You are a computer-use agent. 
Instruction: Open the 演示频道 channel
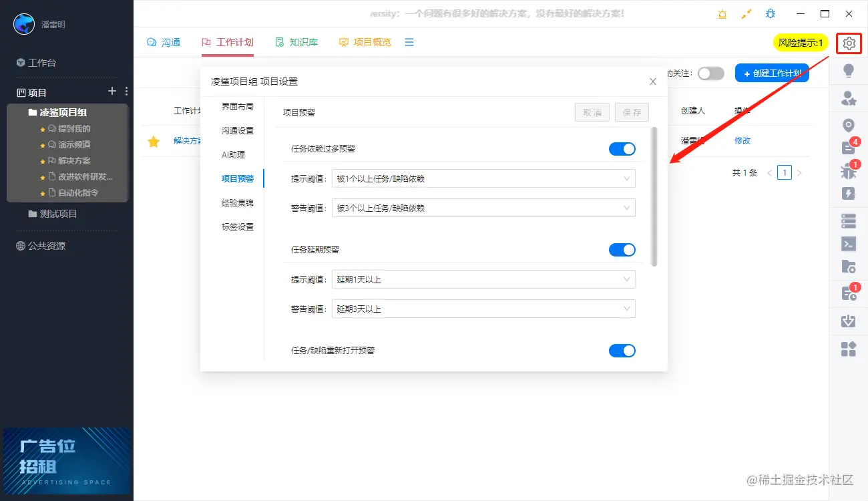click(69, 144)
